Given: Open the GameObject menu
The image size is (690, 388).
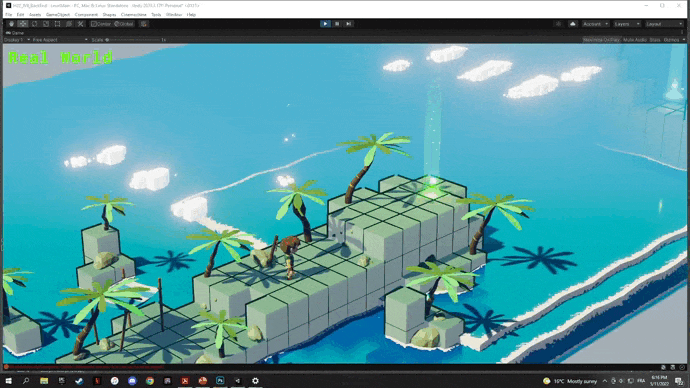Looking at the screenshot, I should 58,15.
